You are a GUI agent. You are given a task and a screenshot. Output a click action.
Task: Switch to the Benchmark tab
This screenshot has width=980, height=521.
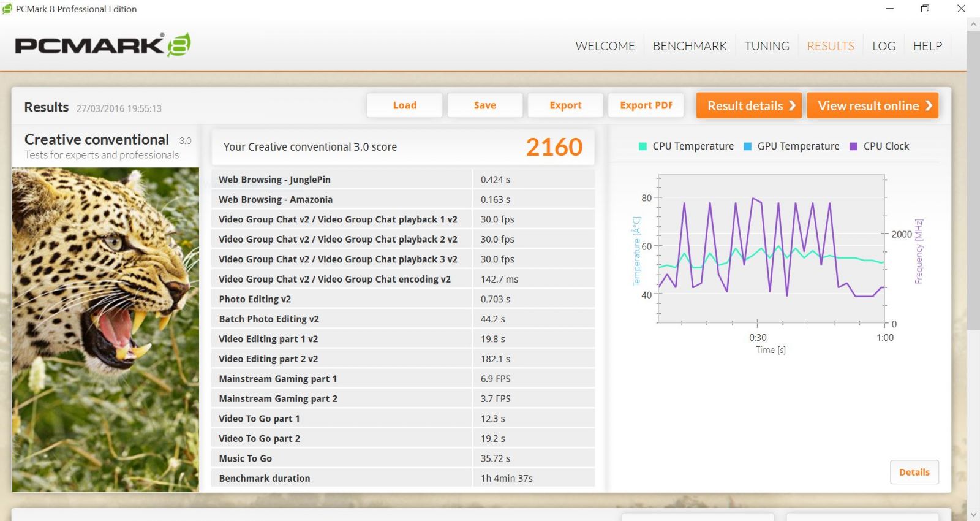click(x=690, y=46)
